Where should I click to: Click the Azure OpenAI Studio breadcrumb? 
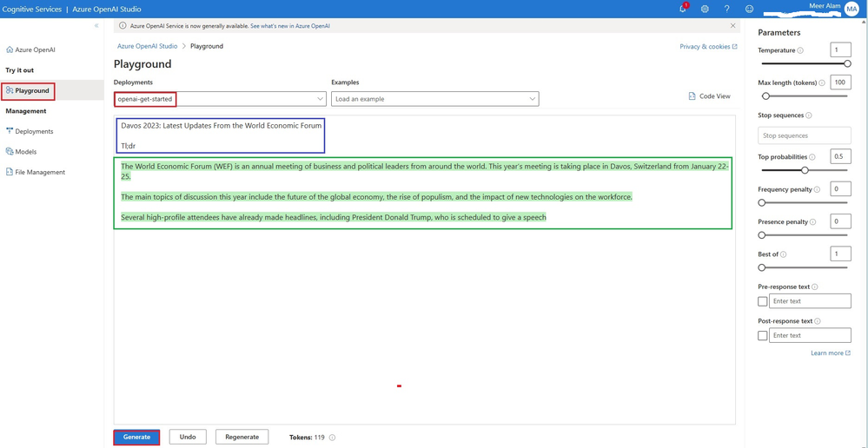click(x=147, y=47)
